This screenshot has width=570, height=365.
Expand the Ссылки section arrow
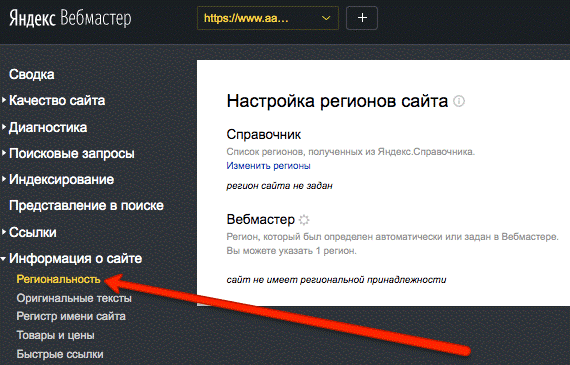(x=4, y=232)
